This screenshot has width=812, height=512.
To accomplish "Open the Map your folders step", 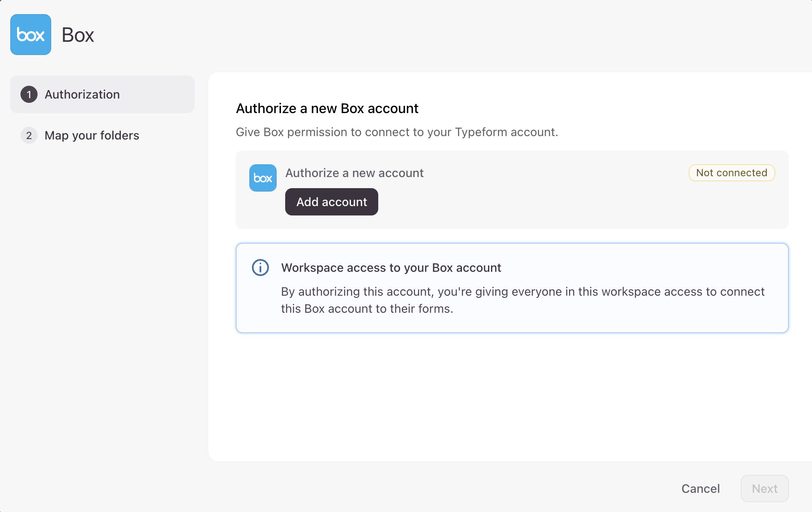I will pyautogui.click(x=102, y=135).
